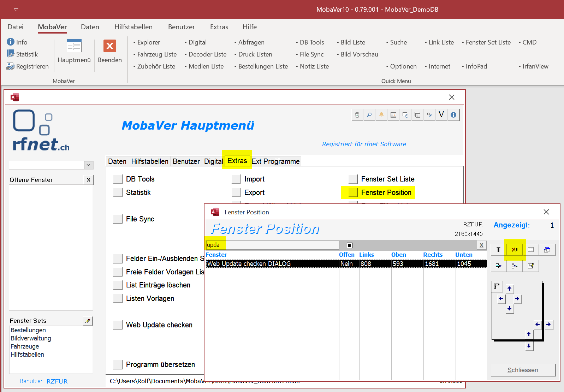Click the grid filter icon beside search field
This screenshot has width=564, height=392.
pyautogui.click(x=350, y=245)
